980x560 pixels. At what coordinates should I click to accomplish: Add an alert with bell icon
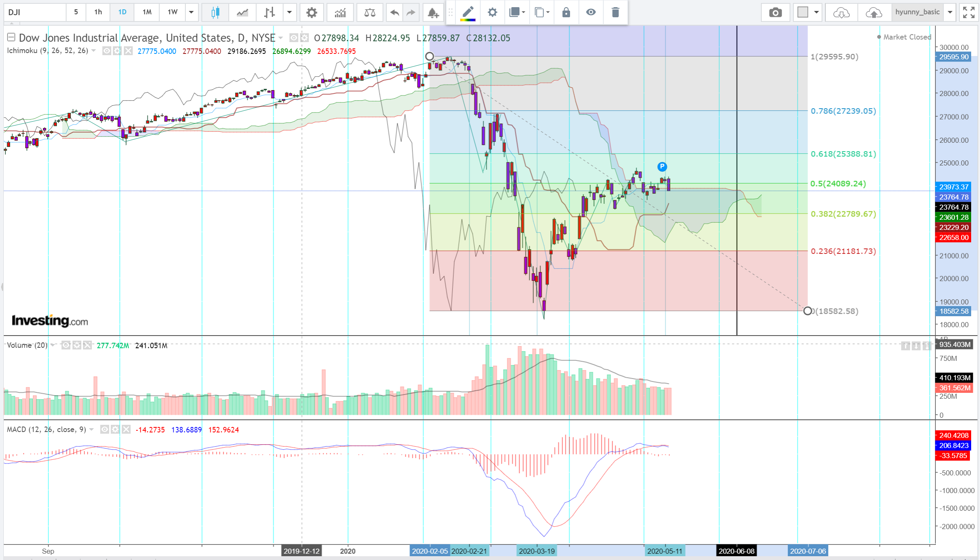click(433, 12)
